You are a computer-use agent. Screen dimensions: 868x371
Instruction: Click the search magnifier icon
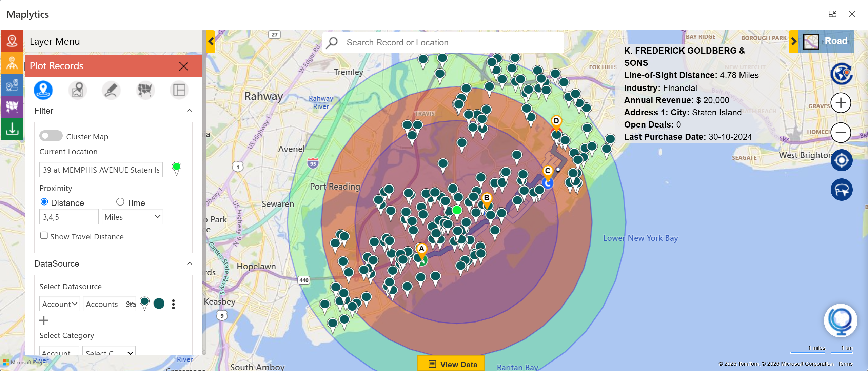point(332,42)
